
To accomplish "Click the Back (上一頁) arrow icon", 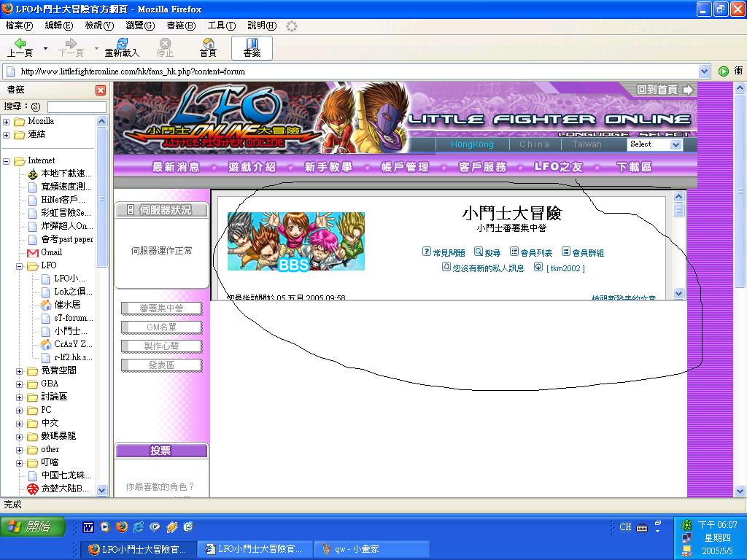I will point(20,44).
